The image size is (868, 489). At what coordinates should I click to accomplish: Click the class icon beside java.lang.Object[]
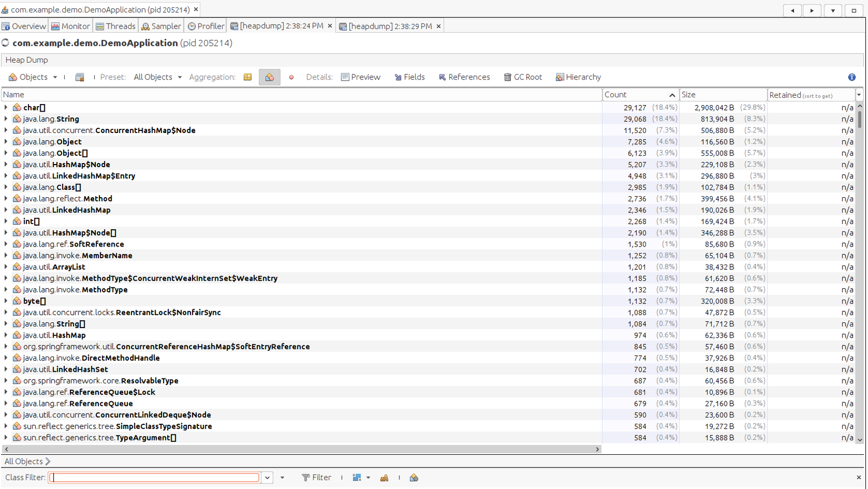click(17, 153)
